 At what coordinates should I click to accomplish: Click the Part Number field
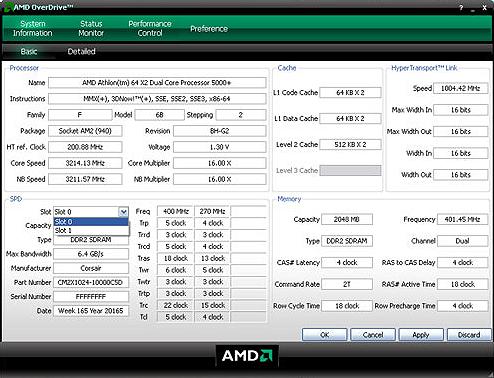point(91,282)
